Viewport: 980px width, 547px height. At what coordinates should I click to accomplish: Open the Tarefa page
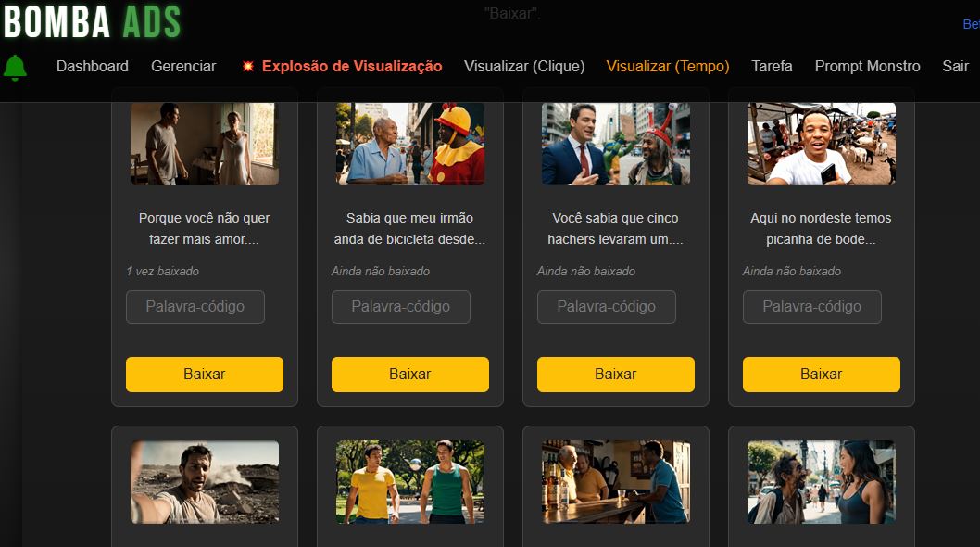pos(772,66)
